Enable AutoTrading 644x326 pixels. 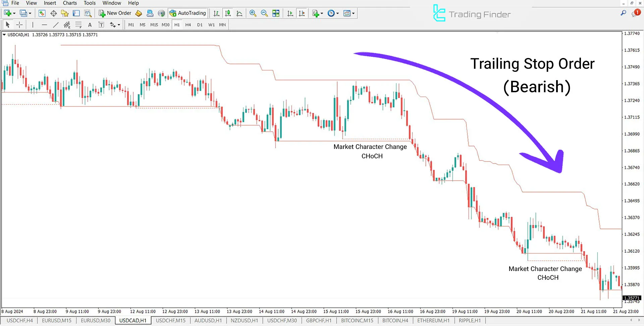coord(188,13)
